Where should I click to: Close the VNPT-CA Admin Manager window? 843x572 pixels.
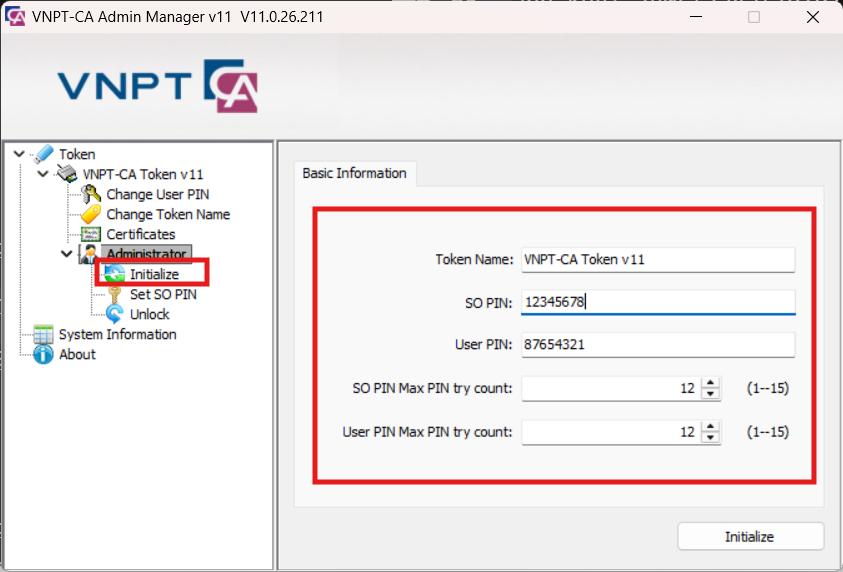813,17
